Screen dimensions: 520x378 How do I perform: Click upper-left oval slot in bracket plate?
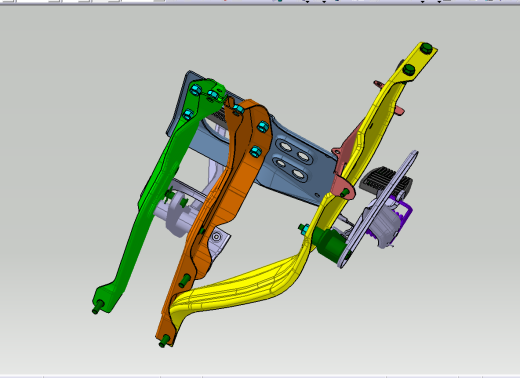(286, 146)
